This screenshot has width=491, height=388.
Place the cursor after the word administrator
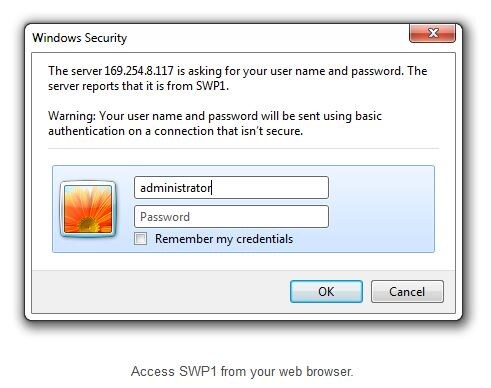212,188
